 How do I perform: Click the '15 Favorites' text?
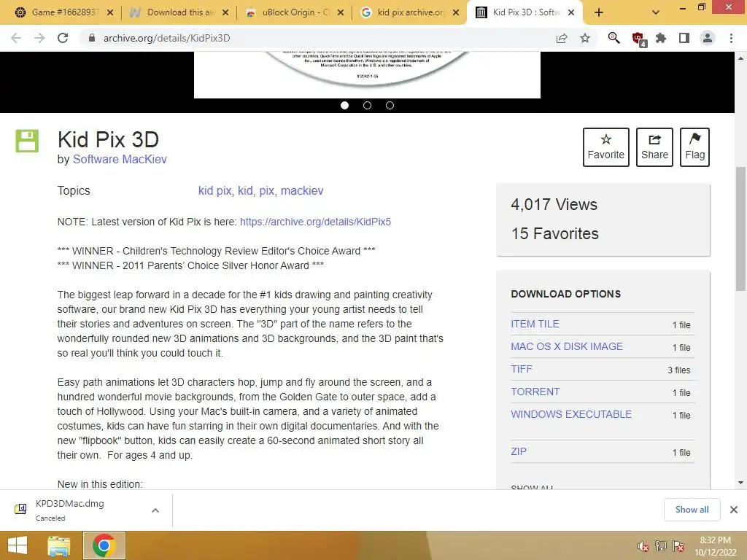point(555,233)
